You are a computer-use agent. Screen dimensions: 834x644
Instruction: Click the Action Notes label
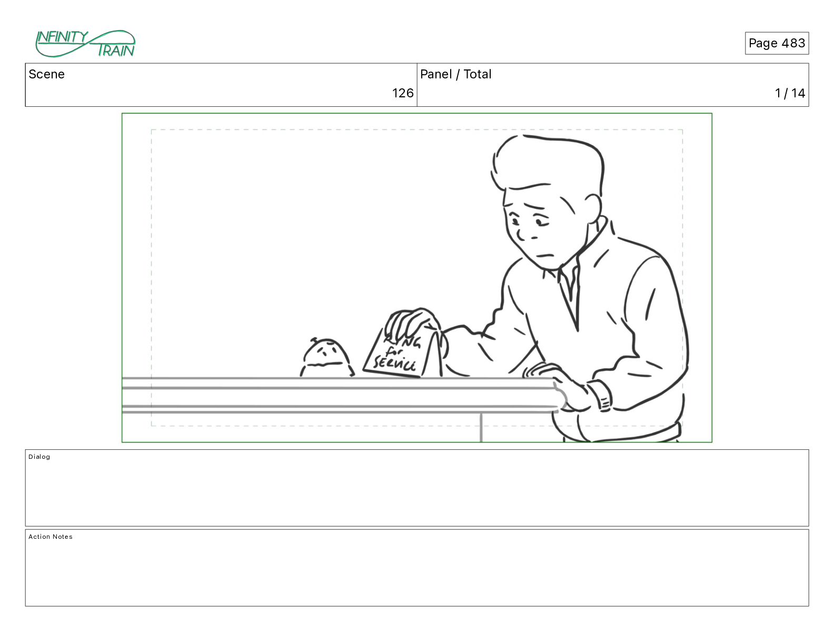pos(51,537)
